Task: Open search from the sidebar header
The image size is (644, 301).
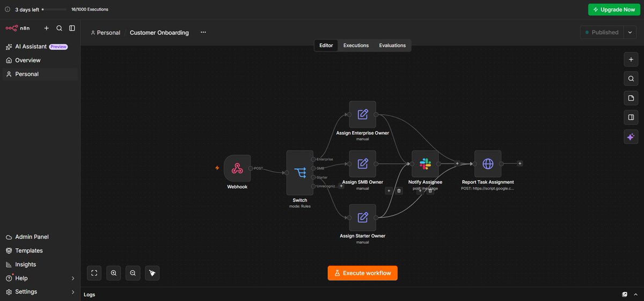Action: pos(60,28)
